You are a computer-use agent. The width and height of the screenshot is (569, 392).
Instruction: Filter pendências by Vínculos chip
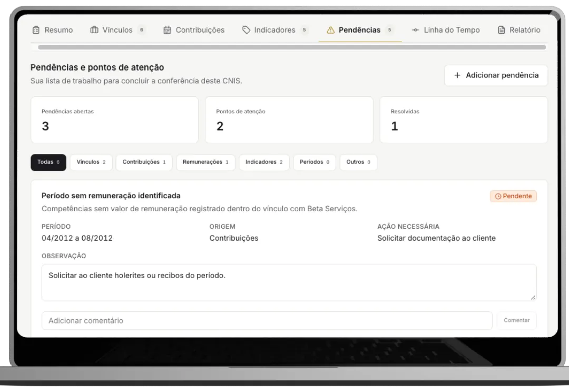click(x=91, y=162)
